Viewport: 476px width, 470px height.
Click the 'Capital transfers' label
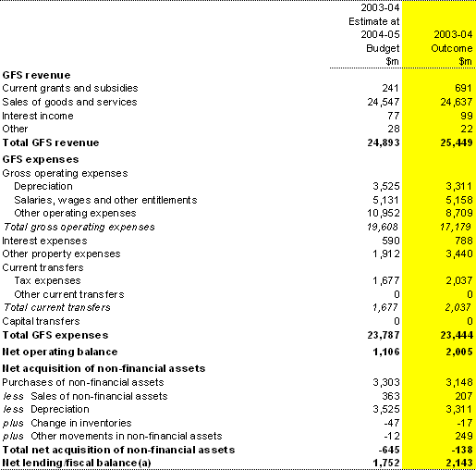(x=41, y=321)
